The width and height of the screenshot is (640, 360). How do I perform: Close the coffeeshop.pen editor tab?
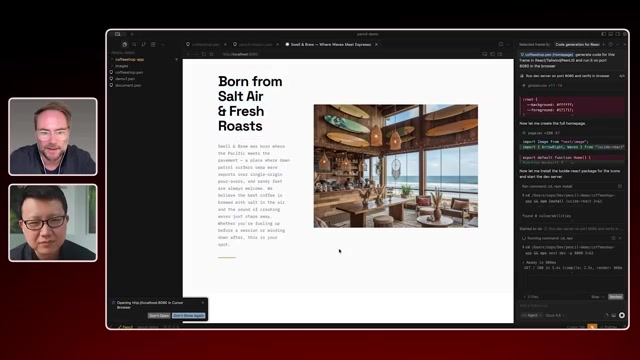225,44
